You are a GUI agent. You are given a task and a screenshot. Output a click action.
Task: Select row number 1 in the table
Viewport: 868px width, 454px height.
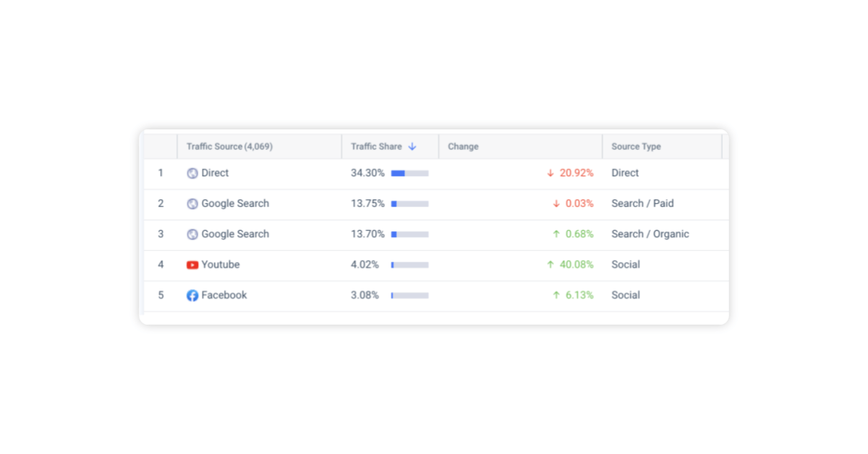pyautogui.click(x=161, y=174)
